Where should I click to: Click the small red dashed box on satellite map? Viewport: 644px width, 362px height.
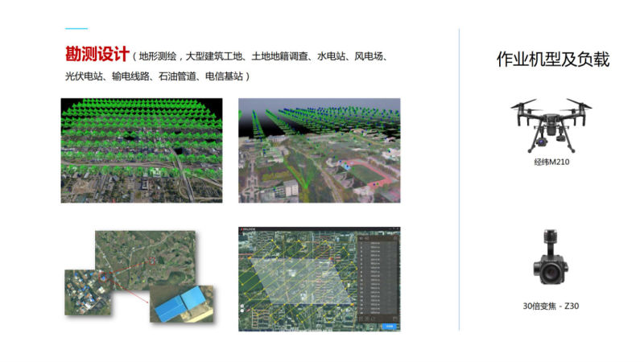click(x=151, y=261)
